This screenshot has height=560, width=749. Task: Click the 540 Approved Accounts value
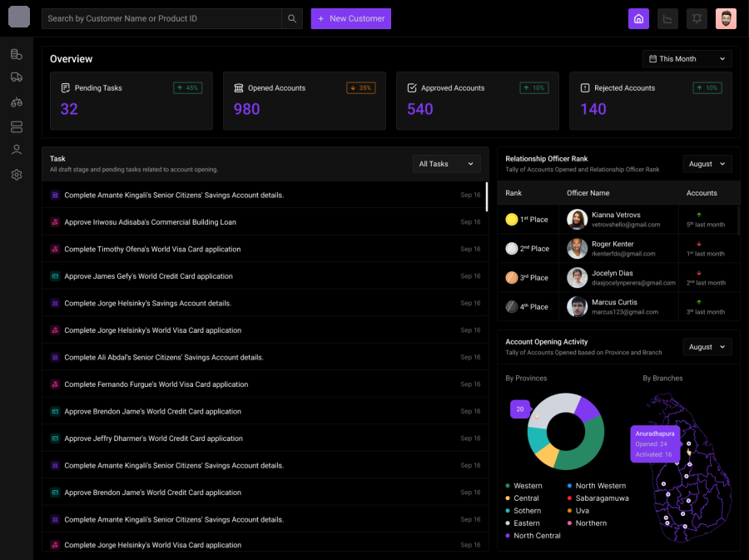pos(420,109)
